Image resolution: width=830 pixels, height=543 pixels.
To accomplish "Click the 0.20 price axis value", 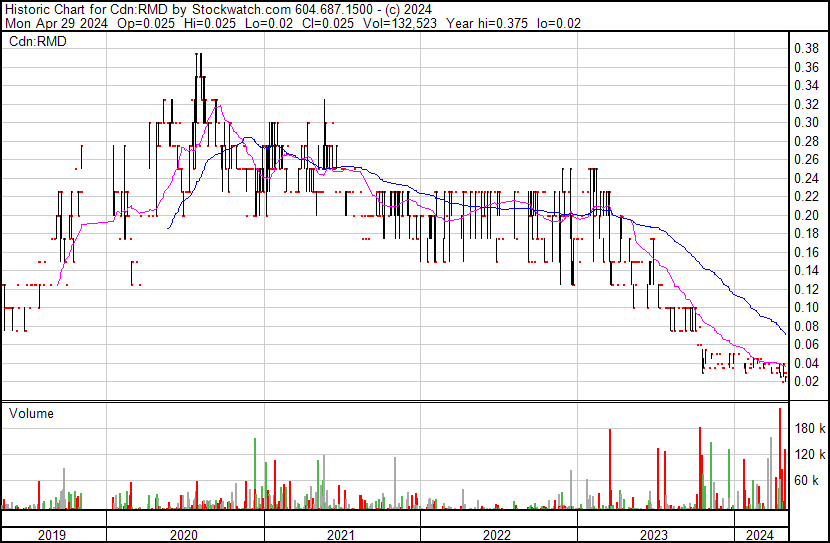I will click(807, 215).
